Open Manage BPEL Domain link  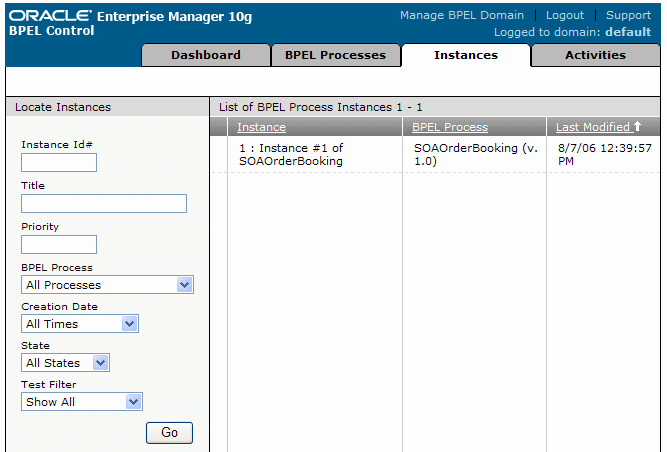coord(462,15)
